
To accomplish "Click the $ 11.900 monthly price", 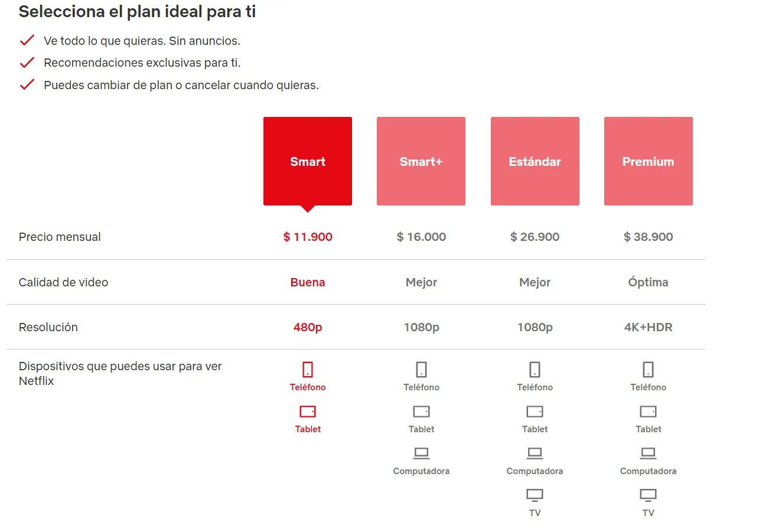I will click(x=308, y=237).
